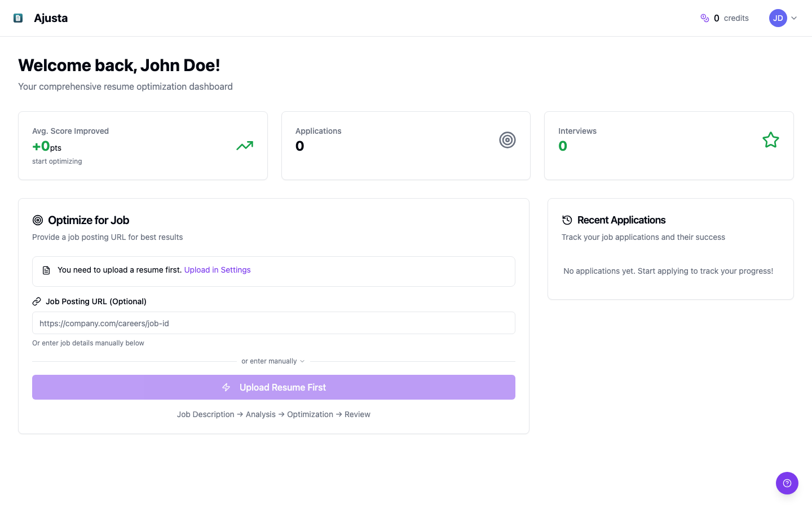Expand the or enter manually section
The image size is (812, 508).
pyautogui.click(x=273, y=361)
